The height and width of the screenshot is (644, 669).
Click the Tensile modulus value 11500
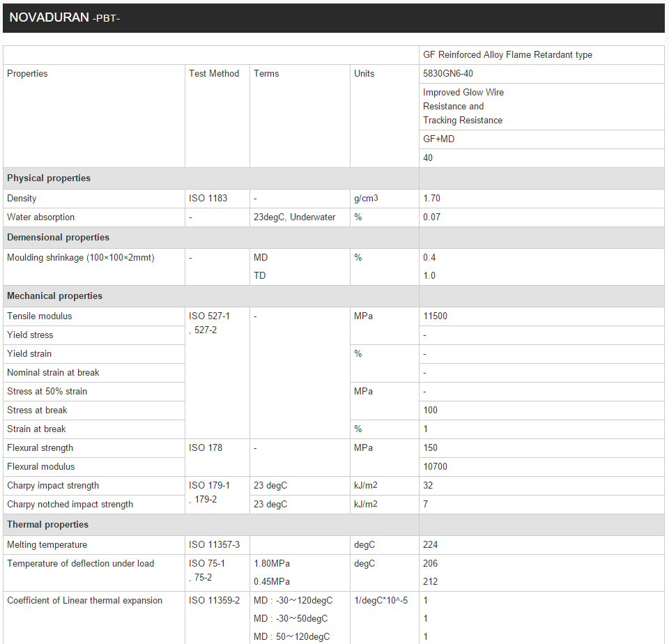[435, 316]
